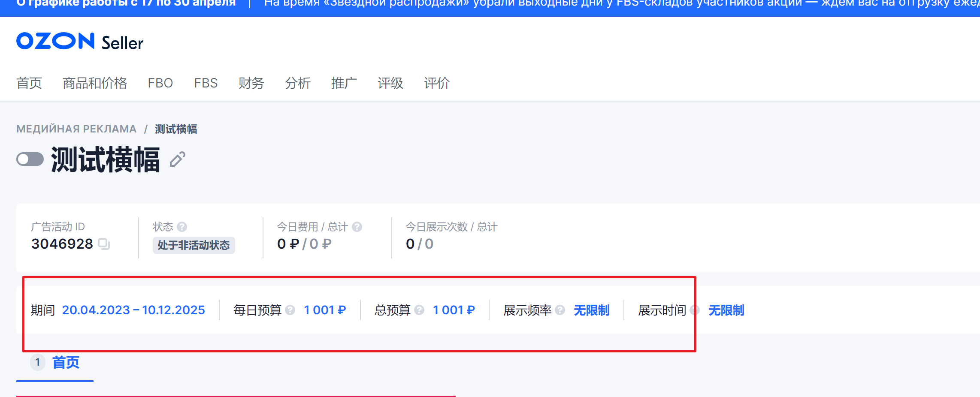This screenshot has height=397, width=980.
Task: Open the 商品和价格 menu
Action: point(95,83)
